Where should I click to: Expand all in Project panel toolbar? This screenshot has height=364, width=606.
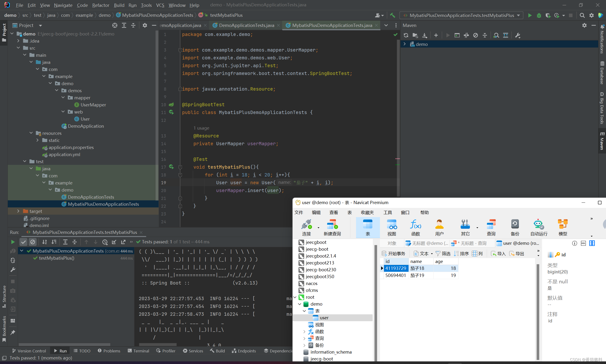(124, 25)
